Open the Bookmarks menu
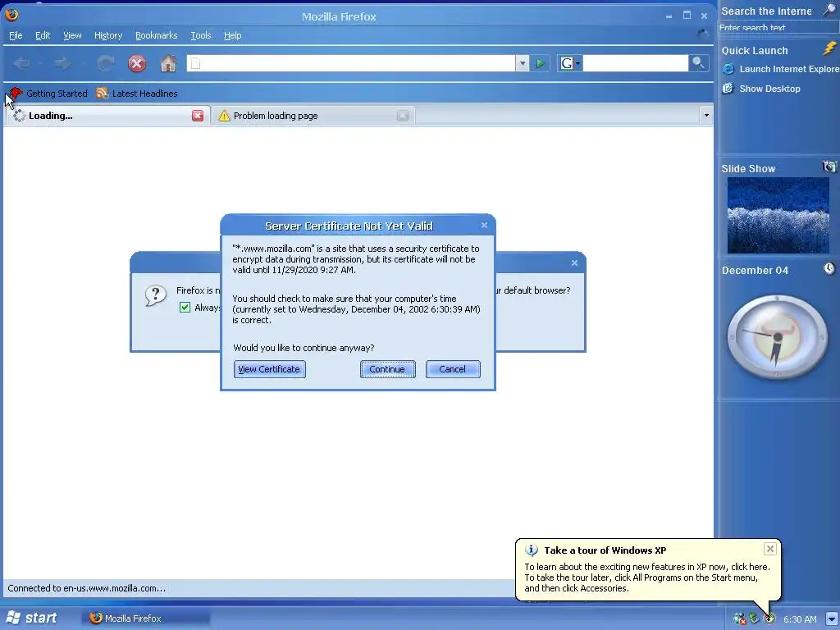The width and height of the screenshot is (840, 630). (156, 35)
